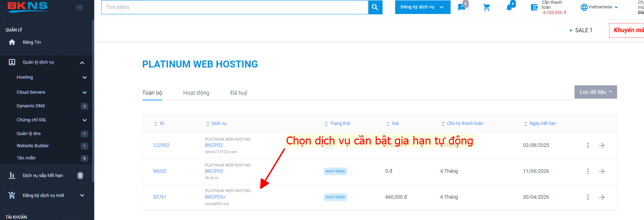Open the Lọc dữ liệu filter dropdown
Viewport: 644px width, 220px height.
(x=595, y=92)
